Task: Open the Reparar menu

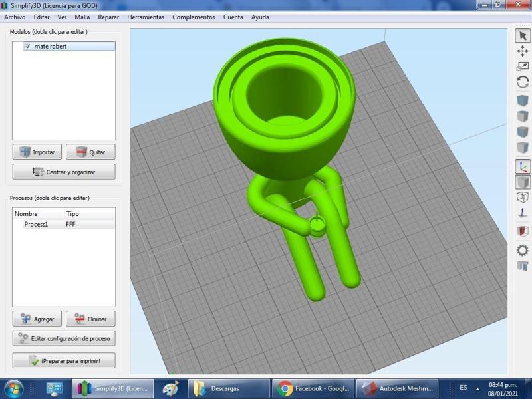Action: click(108, 17)
